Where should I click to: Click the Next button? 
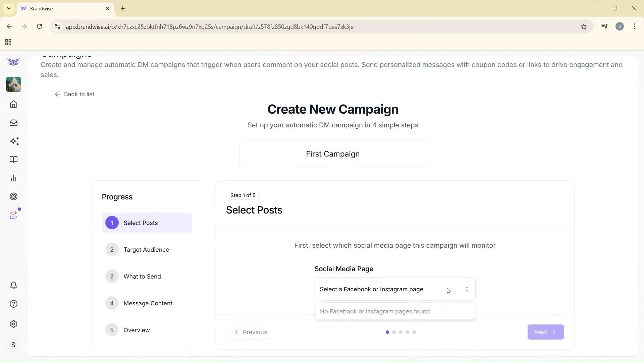[x=545, y=332]
